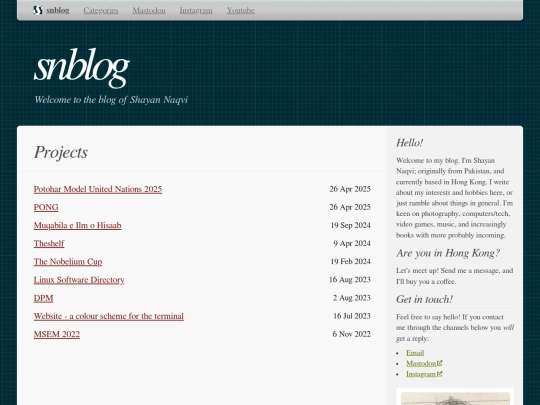Image resolution: width=540 pixels, height=405 pixels.
Task: Click the Projects page heading
Action: (x=61, y=152)
